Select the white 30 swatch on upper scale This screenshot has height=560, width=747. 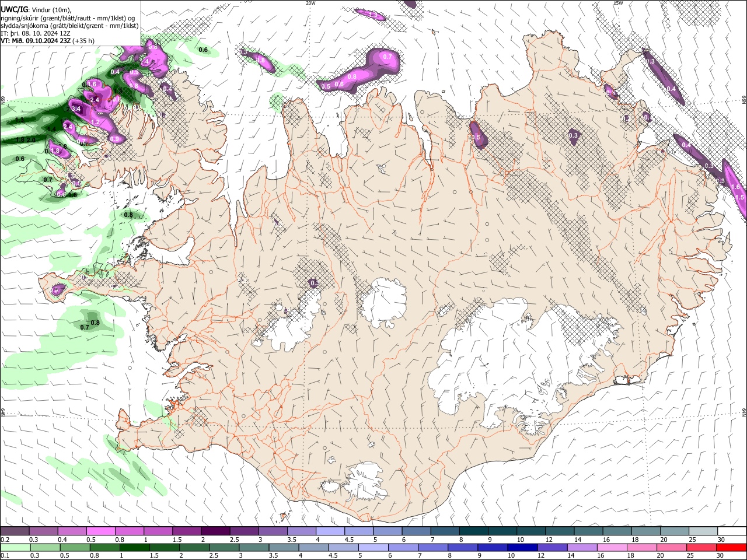coord(731,531)
